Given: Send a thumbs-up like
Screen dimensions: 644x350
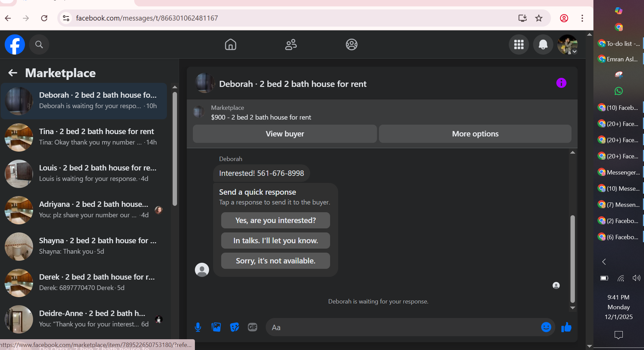Looking at the screenshot, I should coord(566,327).
